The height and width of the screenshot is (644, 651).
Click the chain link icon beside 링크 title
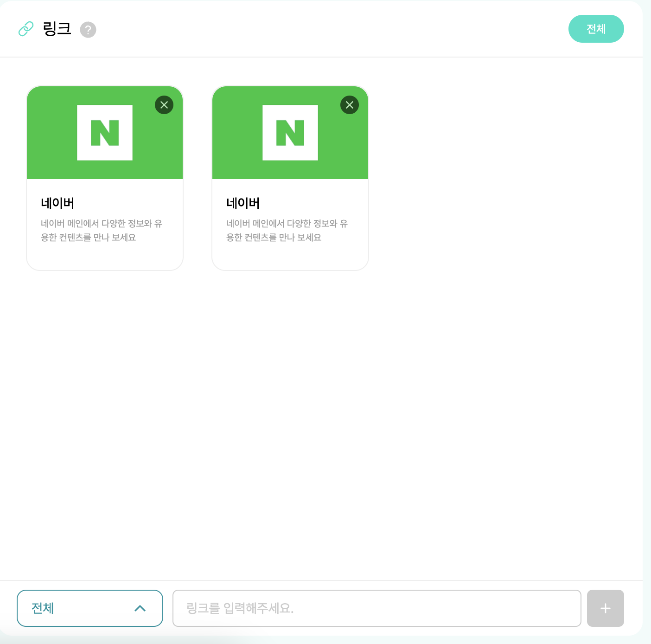(x=26, y=29)
